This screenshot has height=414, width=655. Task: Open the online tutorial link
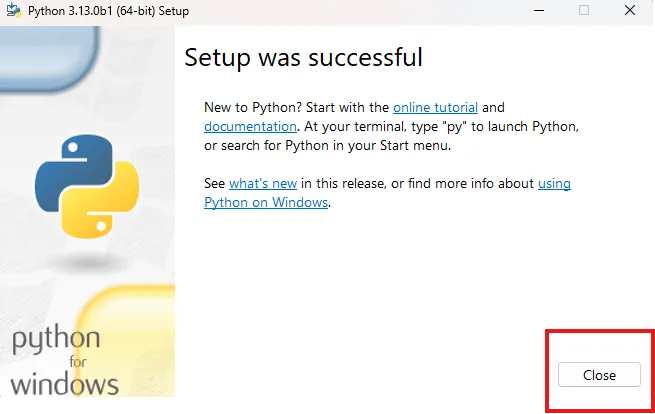point(435,107)
